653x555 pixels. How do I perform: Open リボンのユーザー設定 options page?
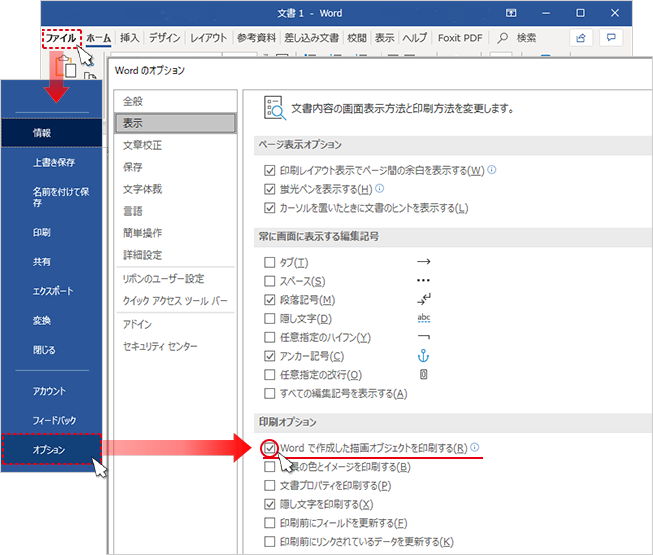click(x=163, y=278)
